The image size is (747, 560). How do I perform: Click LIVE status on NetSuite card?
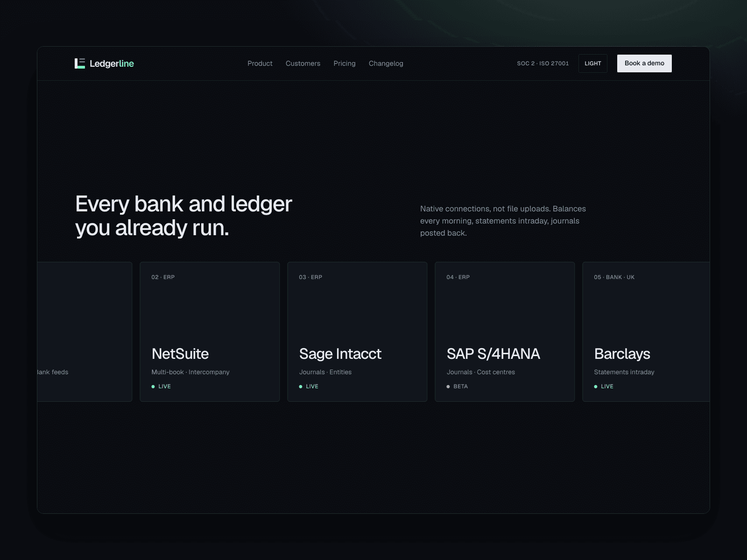[162, 386]
